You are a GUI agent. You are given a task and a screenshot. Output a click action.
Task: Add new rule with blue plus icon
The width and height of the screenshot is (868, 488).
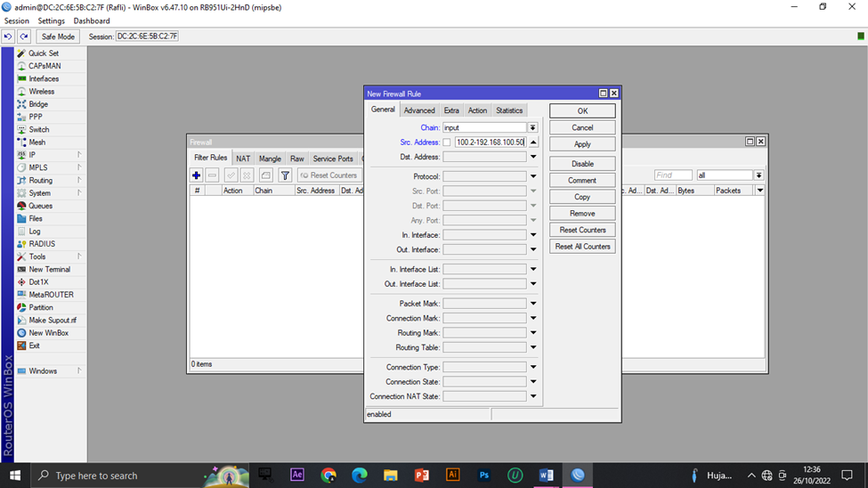(x=196, y=175)
